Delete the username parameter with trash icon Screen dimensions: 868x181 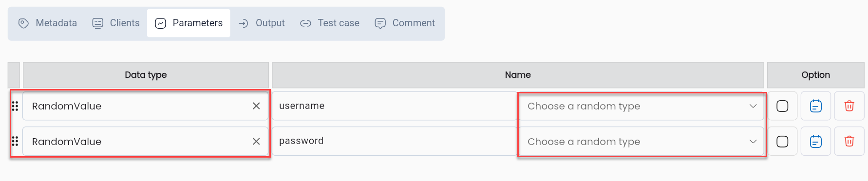point(849,106)
